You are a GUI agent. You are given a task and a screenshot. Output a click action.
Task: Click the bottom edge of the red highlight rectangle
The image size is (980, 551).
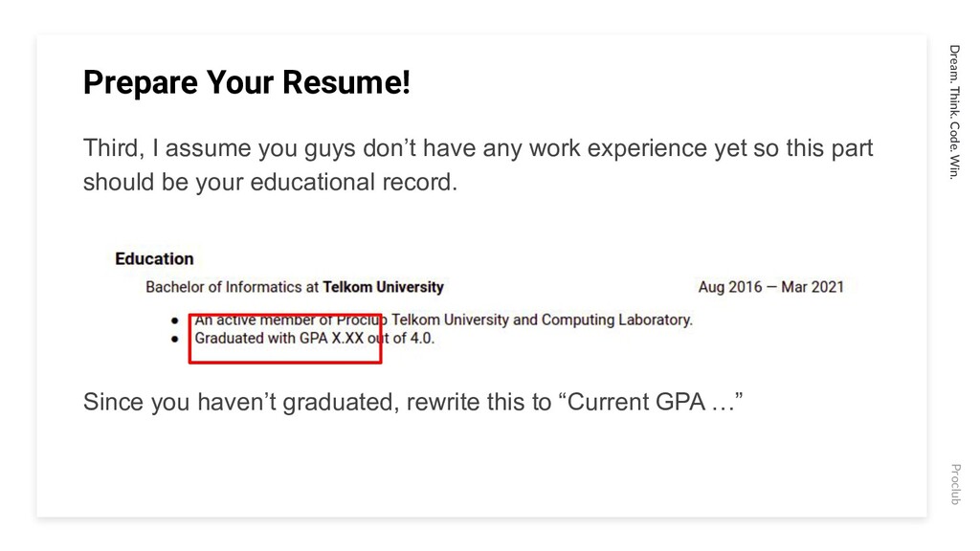(x=285, y=362)
